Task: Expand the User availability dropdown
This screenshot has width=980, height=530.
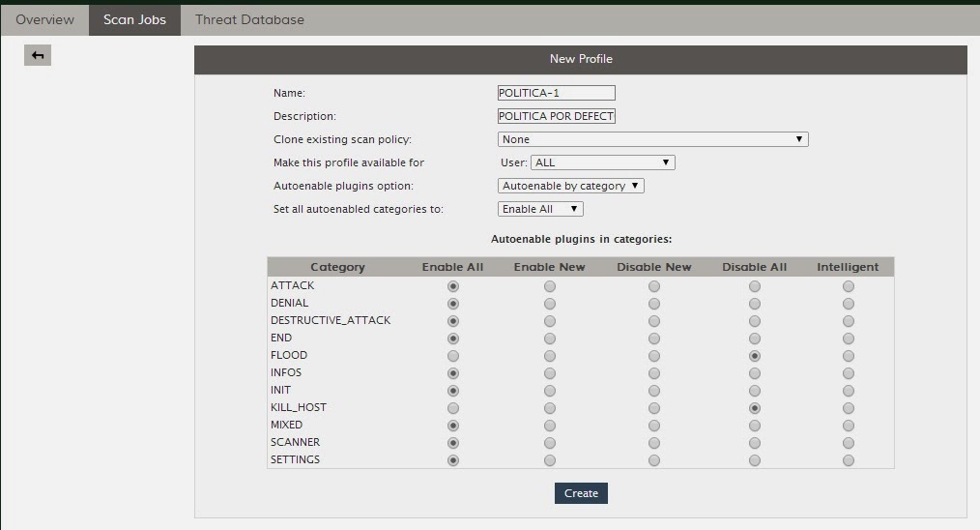Action: tap(602, 162)
